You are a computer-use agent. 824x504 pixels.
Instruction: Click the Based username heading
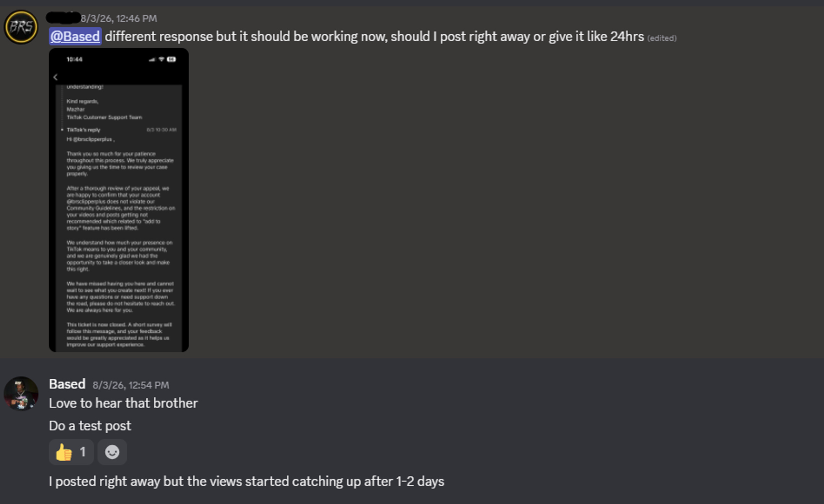(67, 384)
